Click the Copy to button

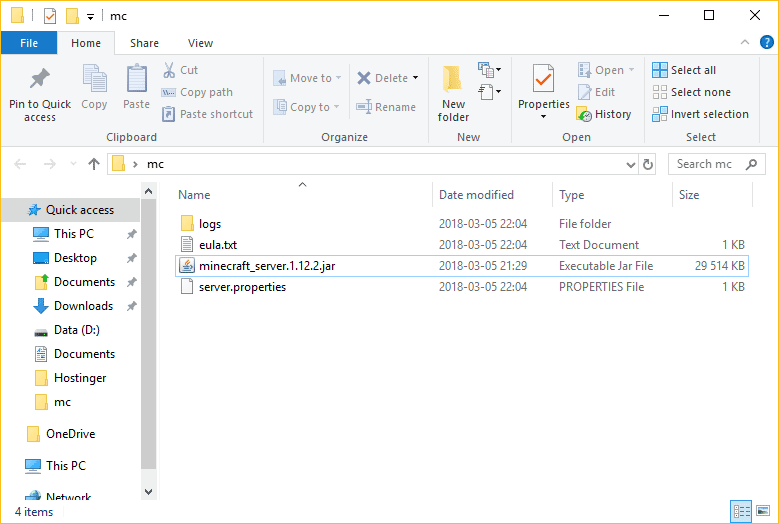pos(306,107)
